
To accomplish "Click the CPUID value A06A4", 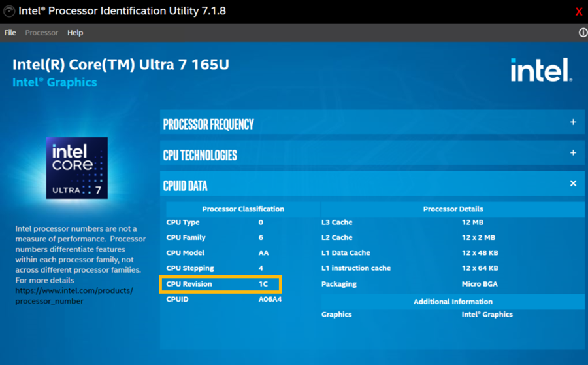I will click(x=270, y=300).
